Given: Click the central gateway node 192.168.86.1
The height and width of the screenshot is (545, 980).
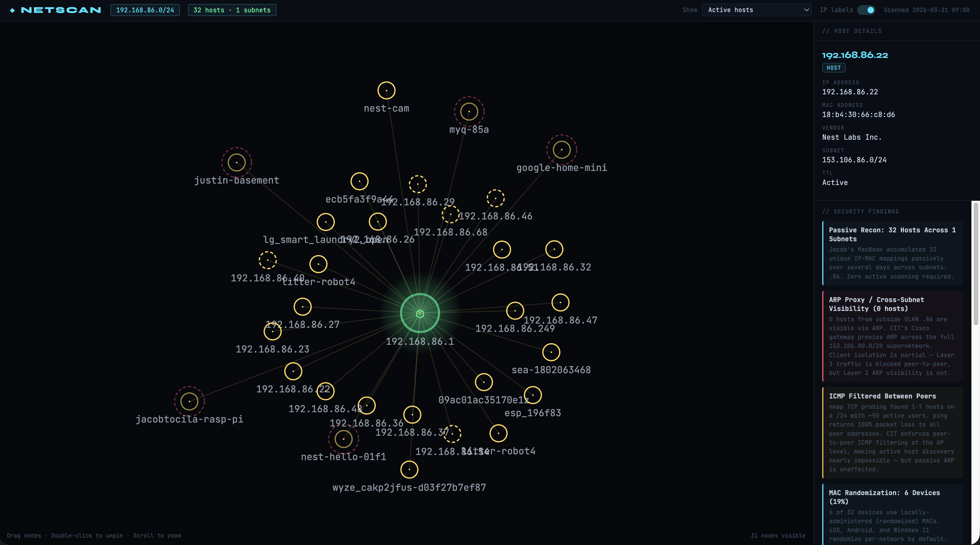Looking at the screenshot, I should (x=420, y=314).
